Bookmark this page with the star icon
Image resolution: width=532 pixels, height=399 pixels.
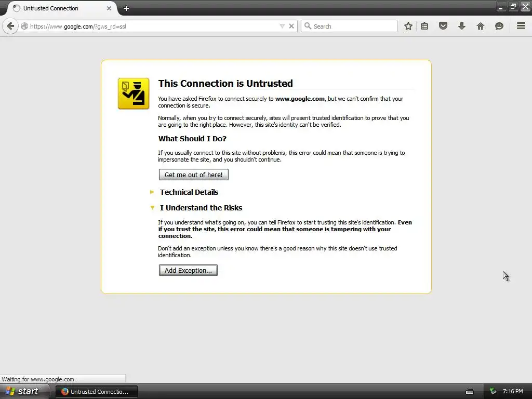[x=408, y=26]
